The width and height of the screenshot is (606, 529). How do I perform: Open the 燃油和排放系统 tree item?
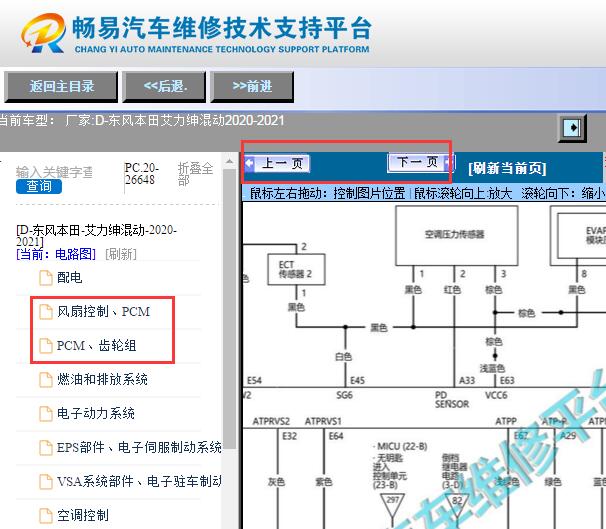click(102, 379)
